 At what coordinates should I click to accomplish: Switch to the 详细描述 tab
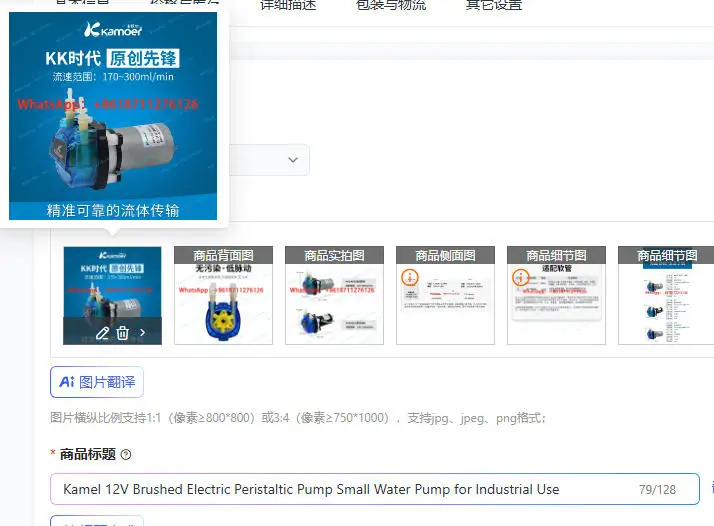[288, 5]
